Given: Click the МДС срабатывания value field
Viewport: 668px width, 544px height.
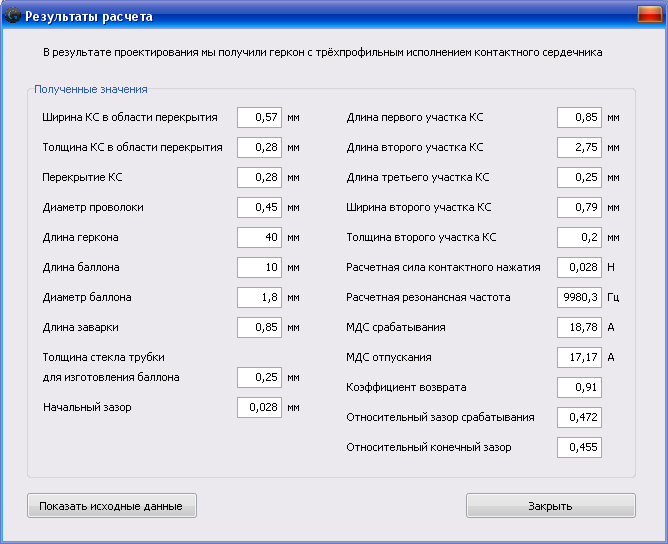Looking at the screenshot, I should coord(579,328).
